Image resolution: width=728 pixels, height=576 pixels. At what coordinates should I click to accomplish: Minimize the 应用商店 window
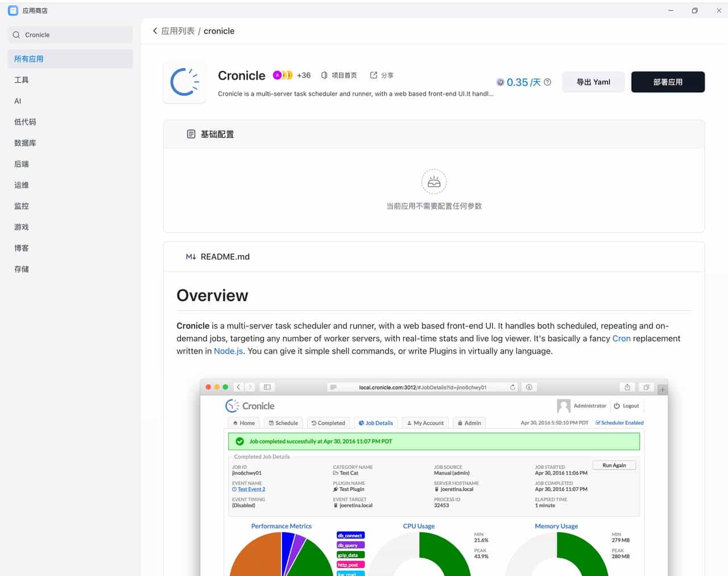(671, 11)
